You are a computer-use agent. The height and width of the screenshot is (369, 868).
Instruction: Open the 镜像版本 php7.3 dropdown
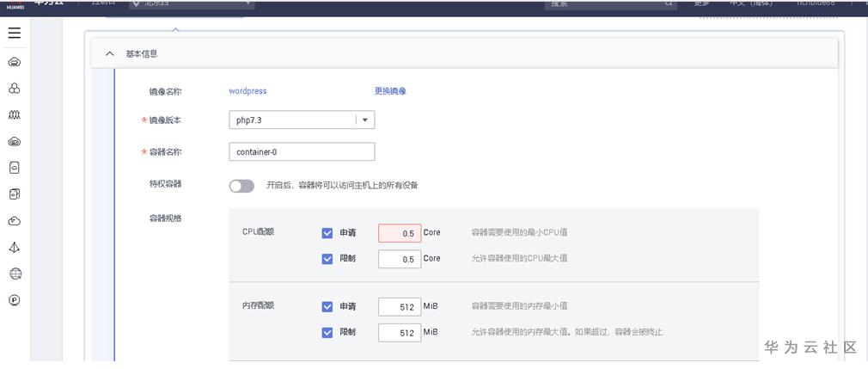click(302, 120)
